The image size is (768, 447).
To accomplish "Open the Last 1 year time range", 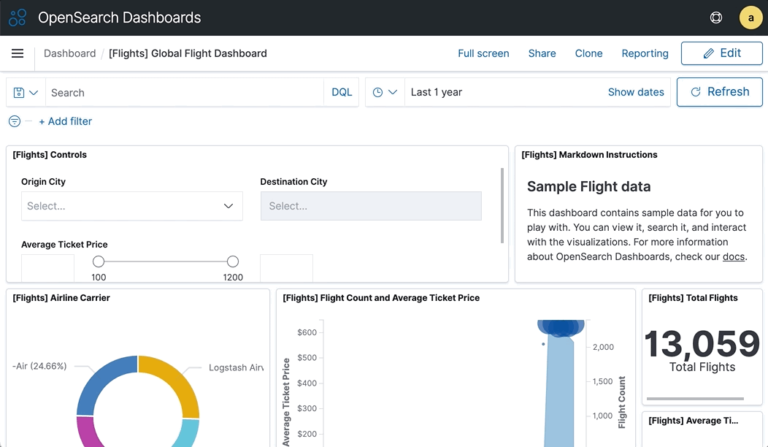I will coord(436,92).
